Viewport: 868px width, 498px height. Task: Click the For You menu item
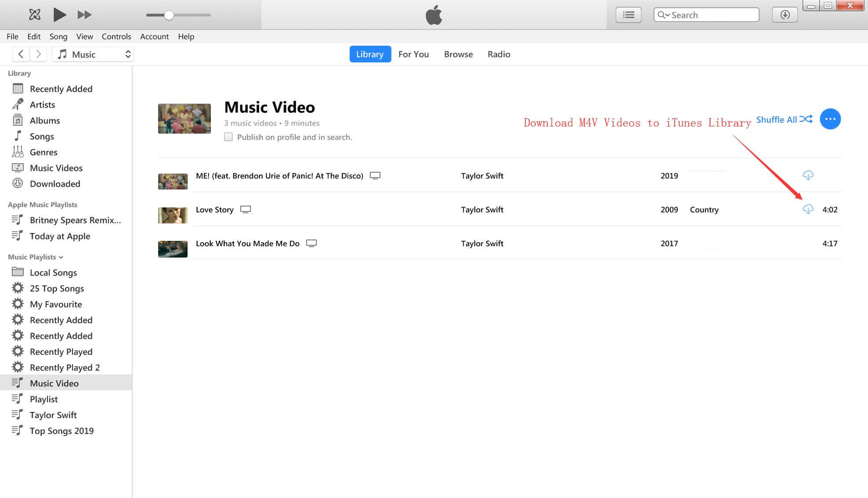(413, 54)
